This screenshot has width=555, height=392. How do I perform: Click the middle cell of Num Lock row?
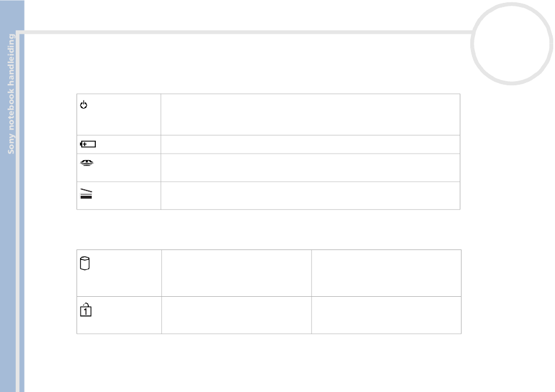(x=236, y=315)
